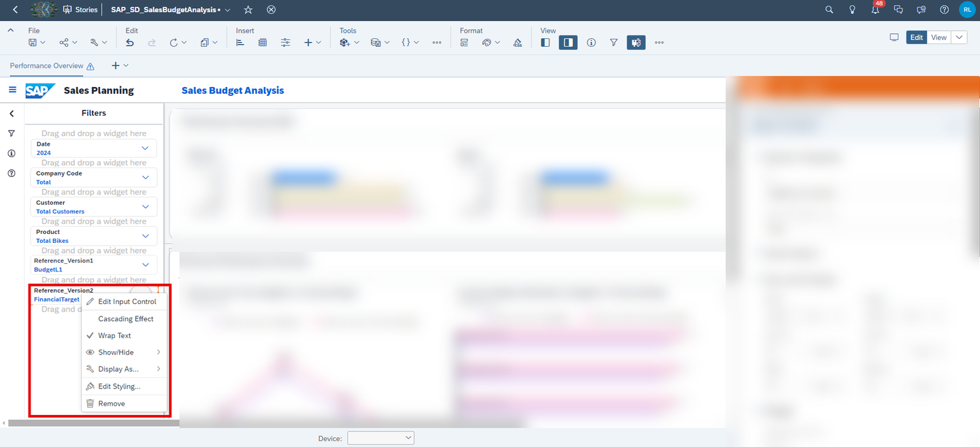
Task: Open the RL user profile avatar
Action: [x=966, y=10]
